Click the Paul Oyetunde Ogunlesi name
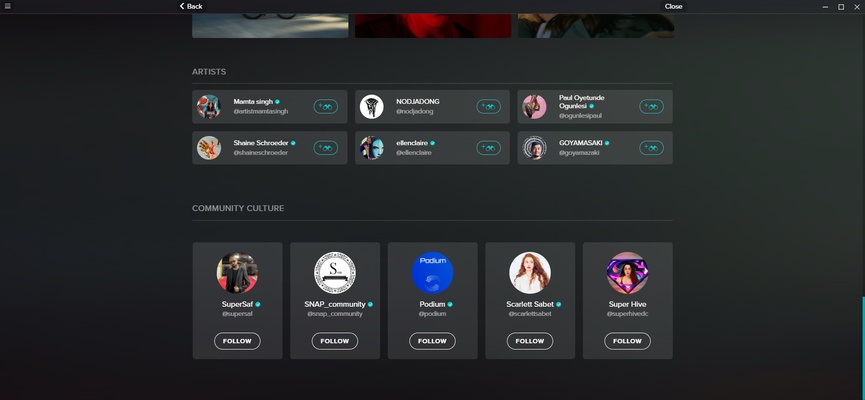The image size is (865, 400). (x=581, y=102)
